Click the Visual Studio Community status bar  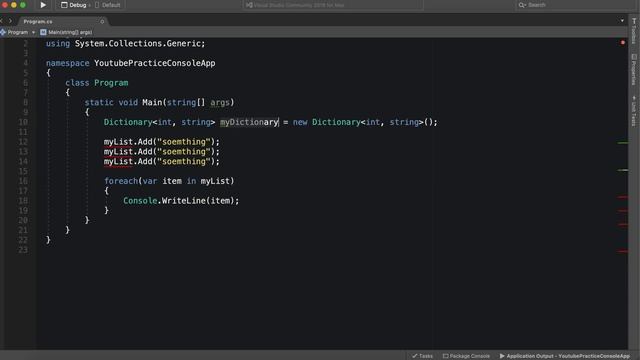pos(333,5)
